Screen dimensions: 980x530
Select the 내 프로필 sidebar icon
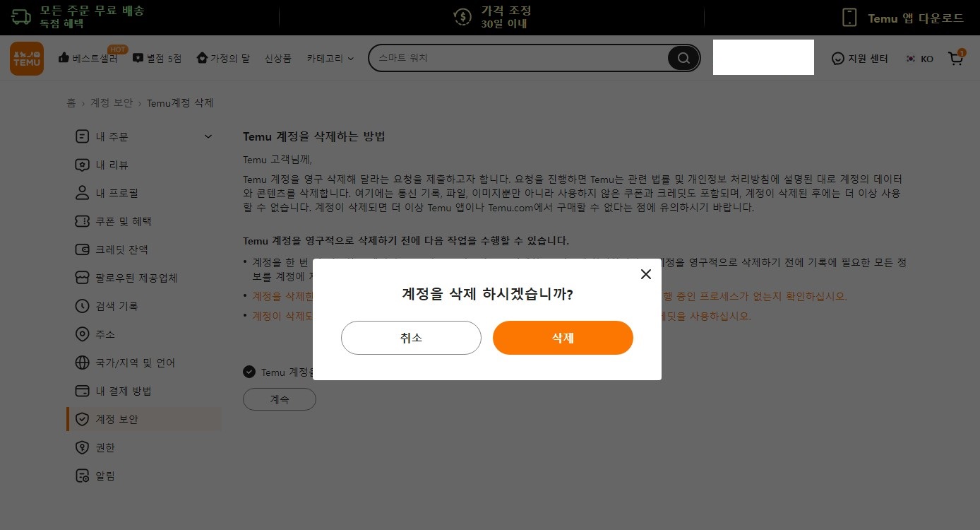(x=81, y=193)
